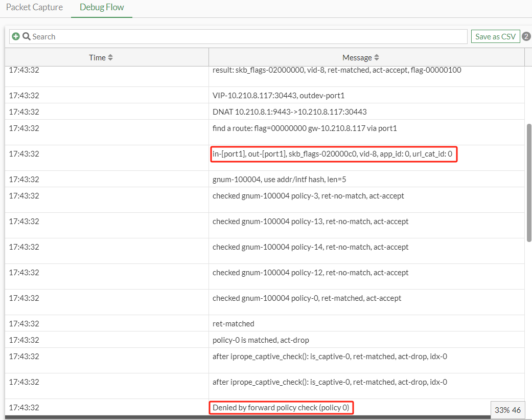Sort by the Time column arrows icon
This screenshot has height=420, width=532.
click(x=110, y=58)
